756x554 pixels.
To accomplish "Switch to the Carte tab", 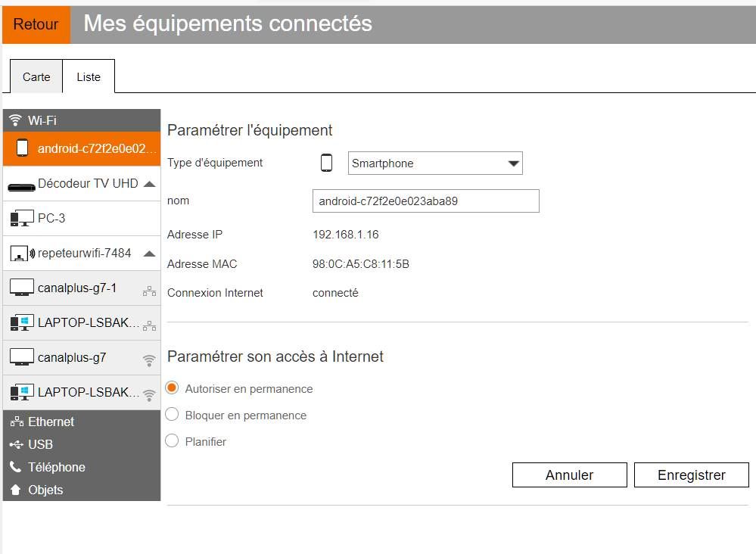I will coord(36,76).
